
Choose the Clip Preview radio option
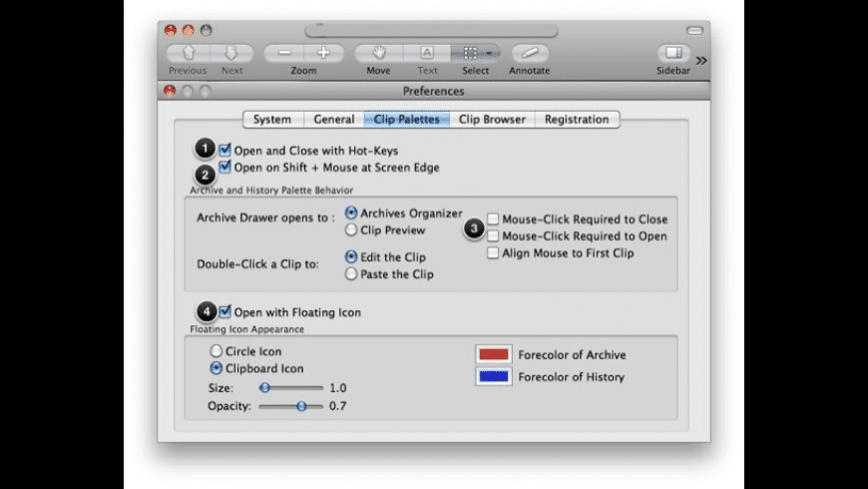click(351, 230)
